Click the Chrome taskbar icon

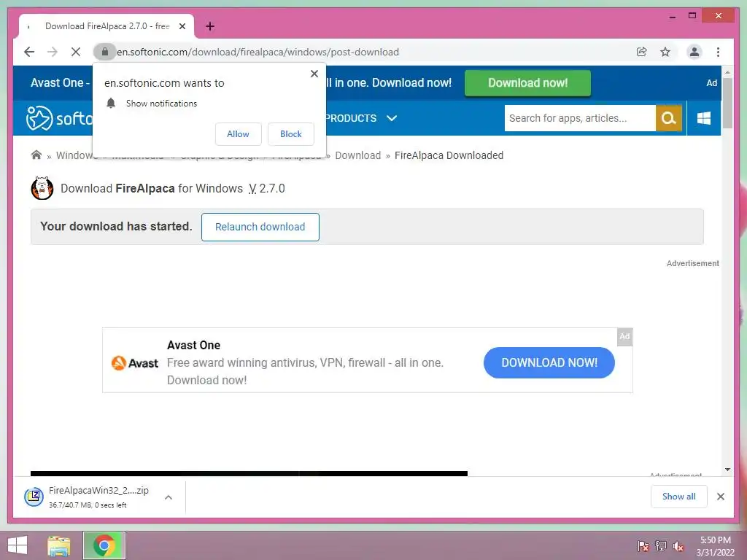(104, 545)
